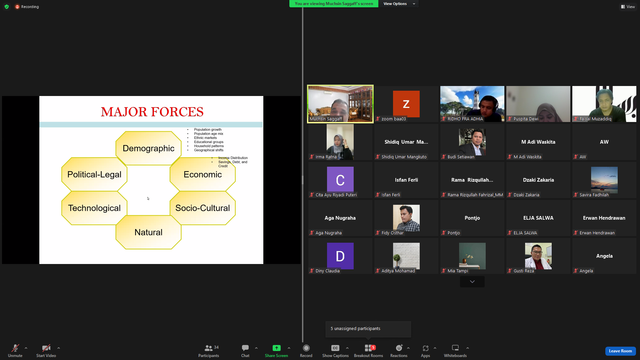Expand video options arrow next to Start Video
Image resolution: width=640 pixels, height=360 pixels.
point(58,348)
